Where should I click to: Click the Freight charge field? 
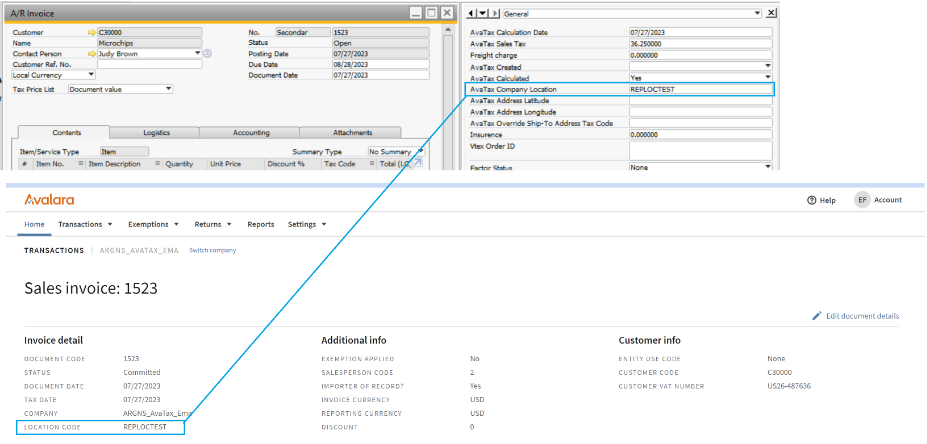(x=701, y=55)
